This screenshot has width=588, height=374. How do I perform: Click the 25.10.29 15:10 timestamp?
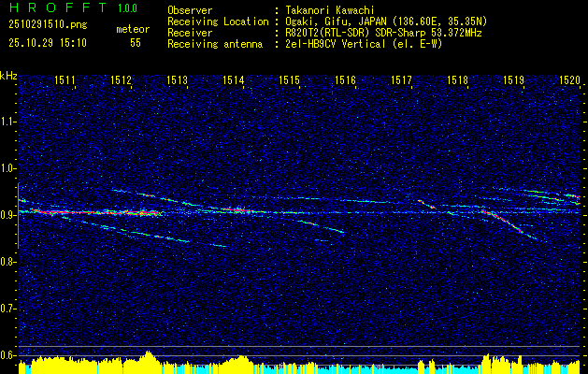point(47,43)
